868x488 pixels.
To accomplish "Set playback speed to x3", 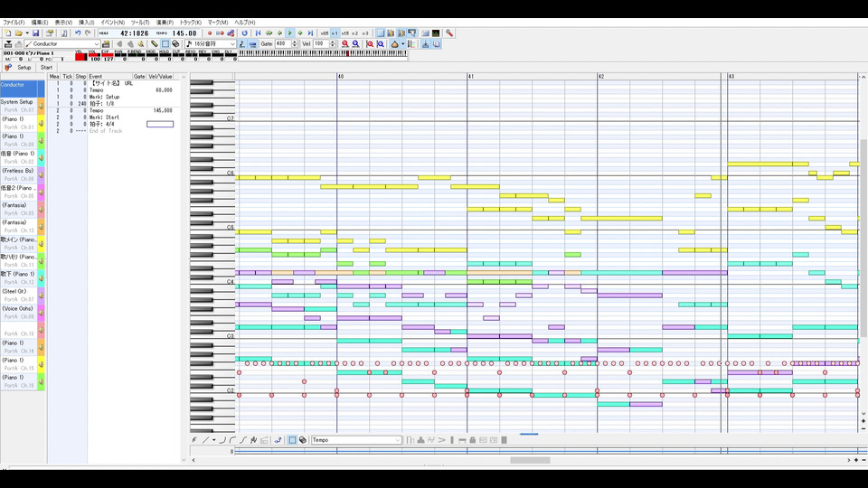I will (x=365, y=33).
